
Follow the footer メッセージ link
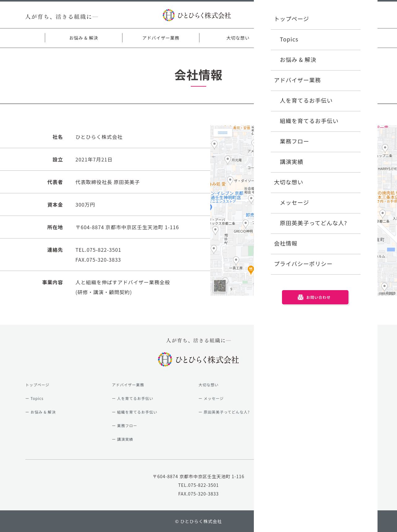click(211, 398)
